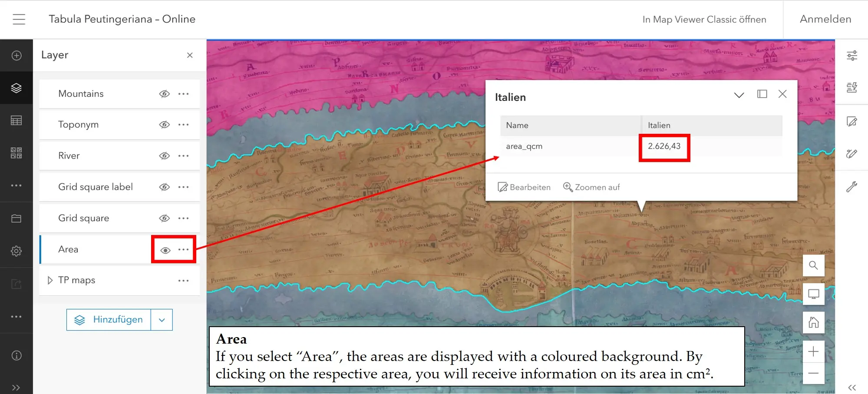Click Bearbeiten in the popup
This screenshot has height=394, width=868.
[x=524, y=187]
